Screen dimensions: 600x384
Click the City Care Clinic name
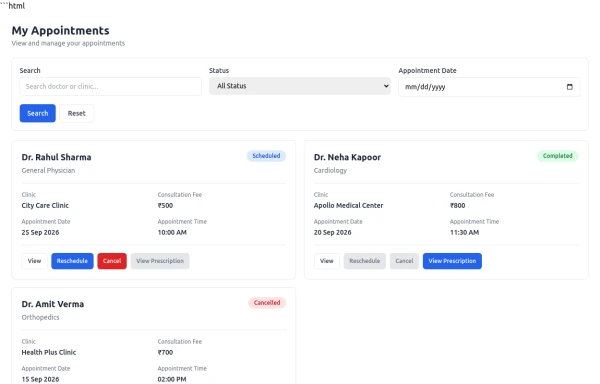click(x=45, y=205)
